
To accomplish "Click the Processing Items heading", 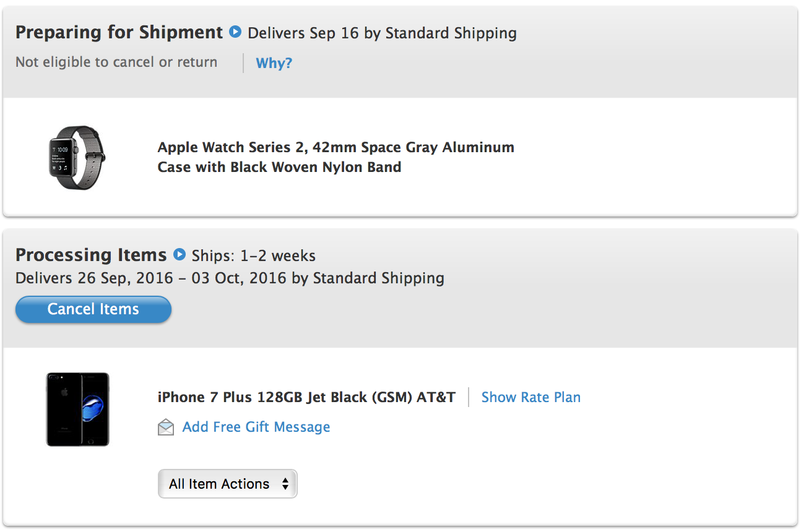I will pyautogui.click(x=91, y=255).
